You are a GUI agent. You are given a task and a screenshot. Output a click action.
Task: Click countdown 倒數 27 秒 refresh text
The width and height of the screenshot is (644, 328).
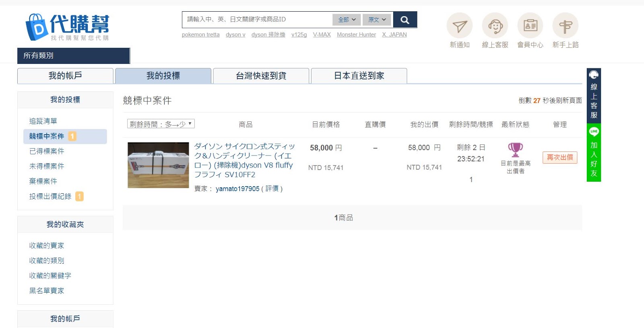[x=550, y=100]
